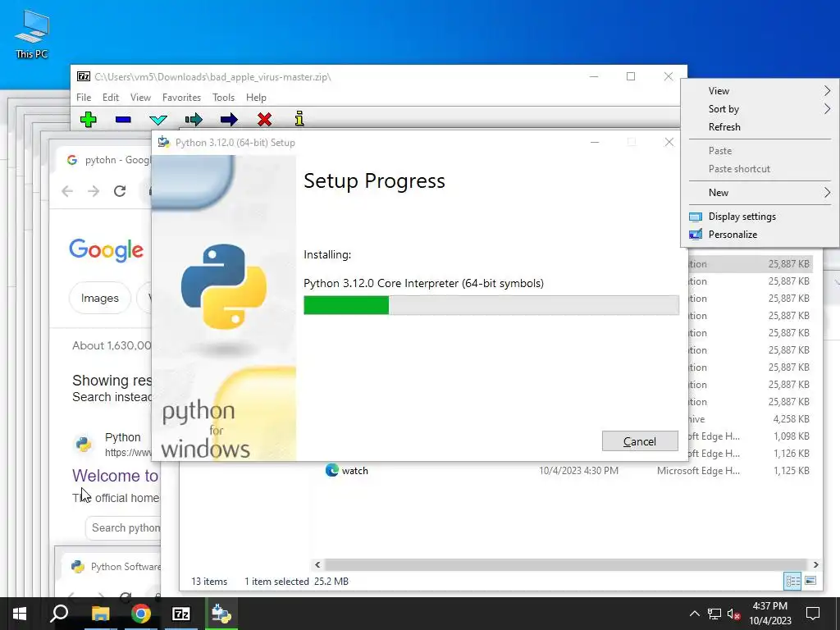Open the Favorites menu in 7-Zip
Viewport: 840px width, 630px height.
pos(181,98)
